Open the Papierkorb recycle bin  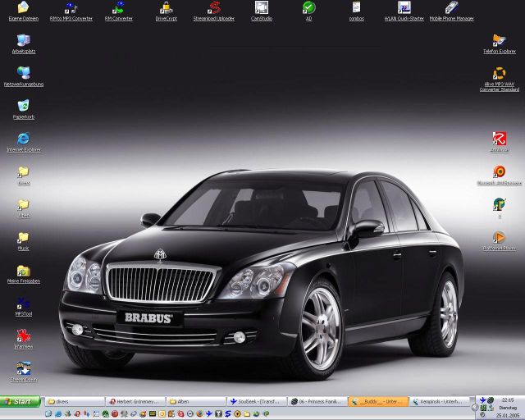[23, 107]
